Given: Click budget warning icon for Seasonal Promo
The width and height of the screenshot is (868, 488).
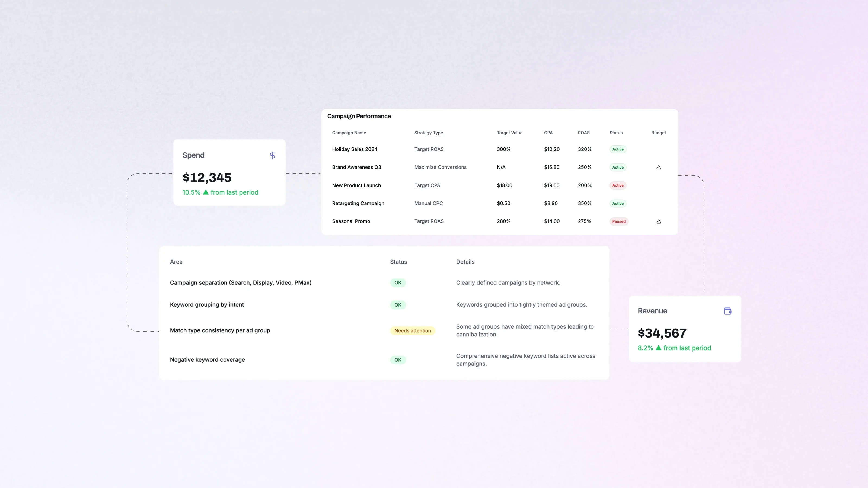Looking at the screenshot, I should pyautogui.click(x=658, y=221).
